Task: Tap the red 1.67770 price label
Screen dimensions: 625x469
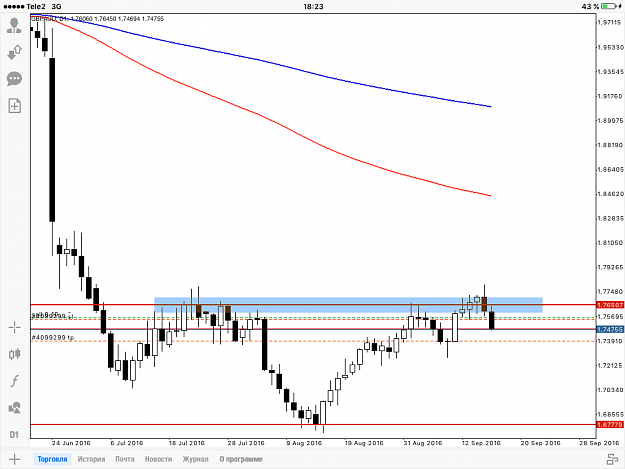Action: point(610,425)
